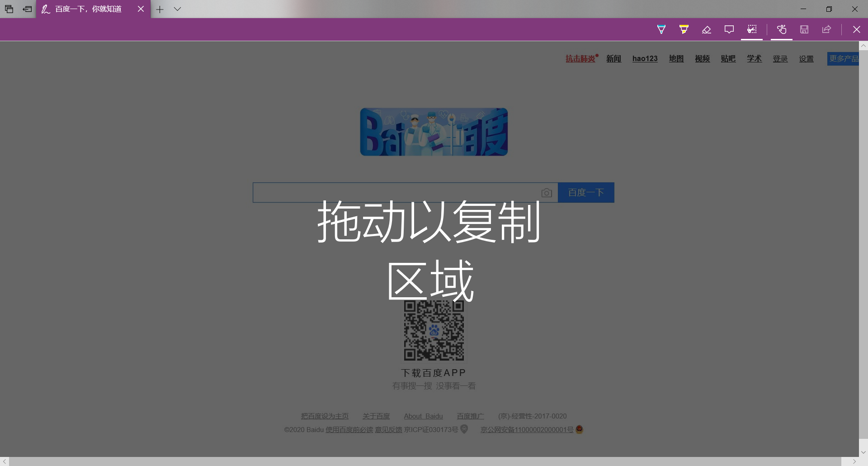
Task: Click the vertical scrollbar up arrow
Action: click(x=863, y=46)
